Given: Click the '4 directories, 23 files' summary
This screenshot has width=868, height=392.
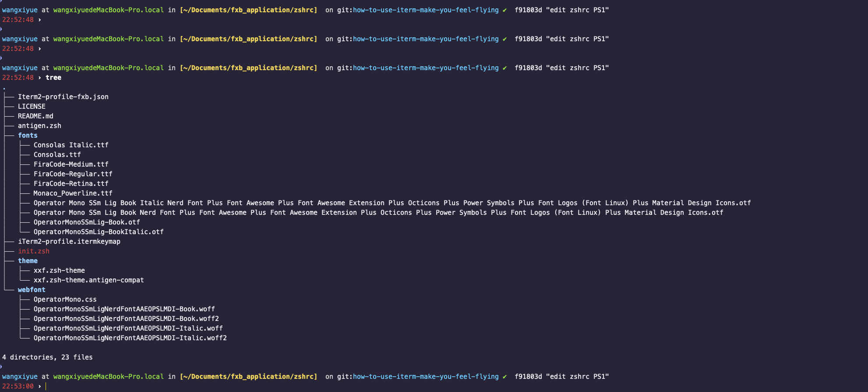Looking at the screenshot, I should (x=47, y=357).
